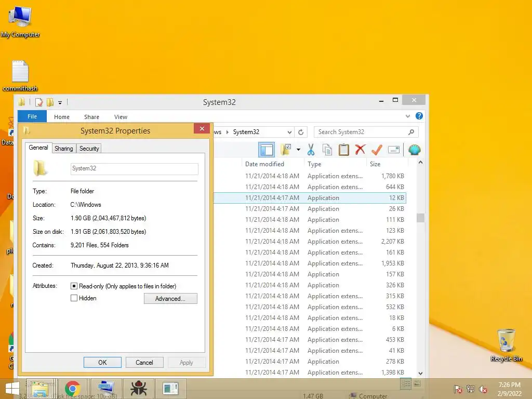This screenshot has height=399, width=532.
Task: Open the Home ribbon tab
Action: point(62,117)
